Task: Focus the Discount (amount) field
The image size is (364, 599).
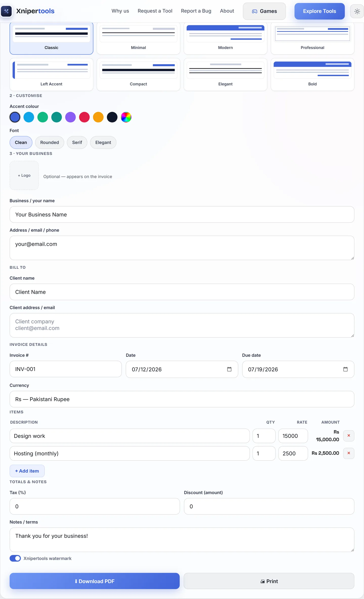Action: (x=269, y=506)
